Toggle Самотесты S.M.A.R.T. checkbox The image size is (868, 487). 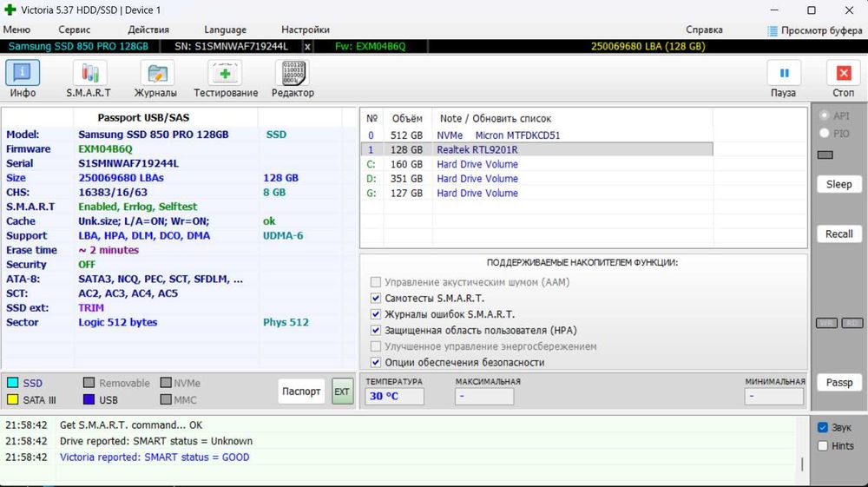(376, 299)
